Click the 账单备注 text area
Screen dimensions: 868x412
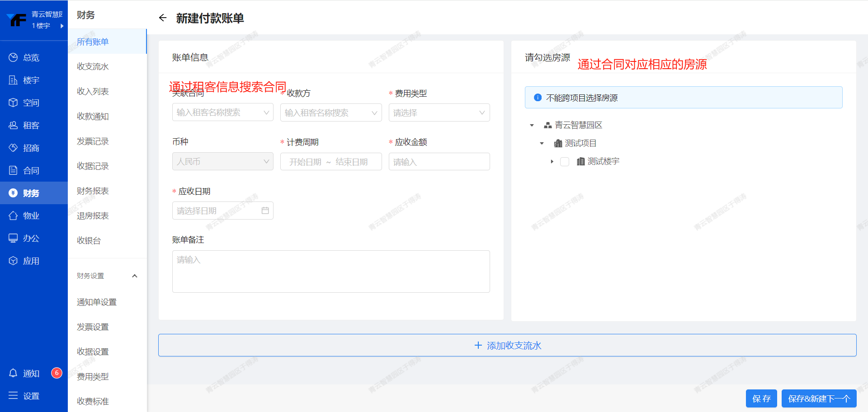tap(331, 272)
